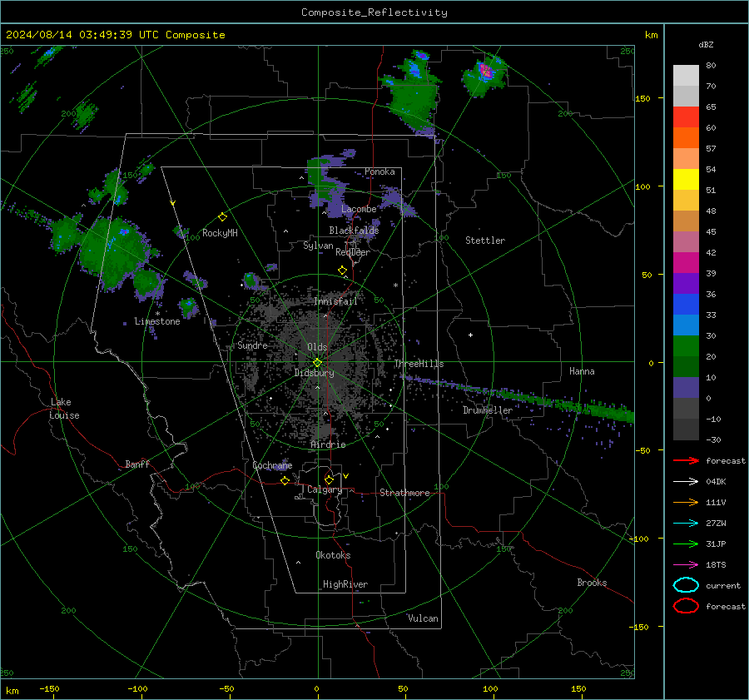Click the RedDeer city label

click(x=353, y=252)
